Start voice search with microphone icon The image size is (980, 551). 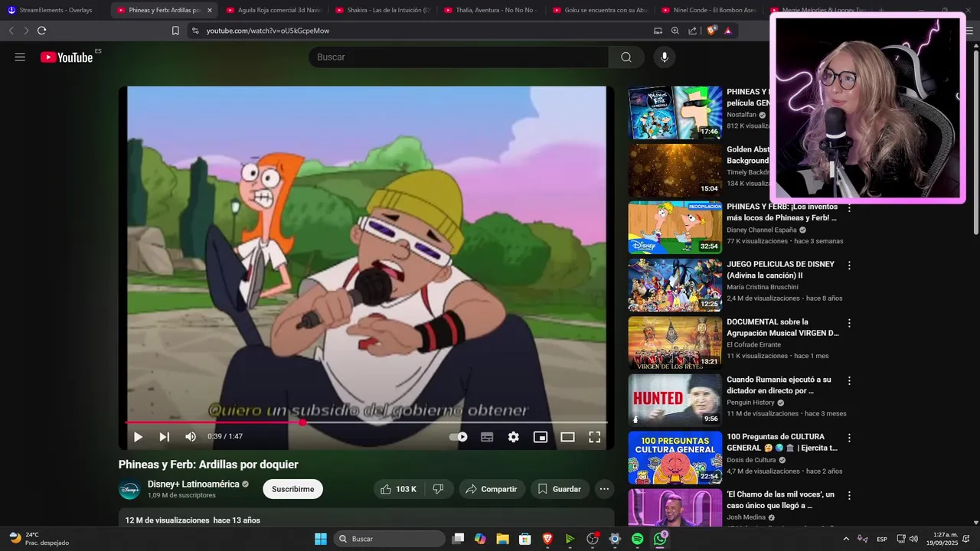pyautogui.click(x=664, y=57)
